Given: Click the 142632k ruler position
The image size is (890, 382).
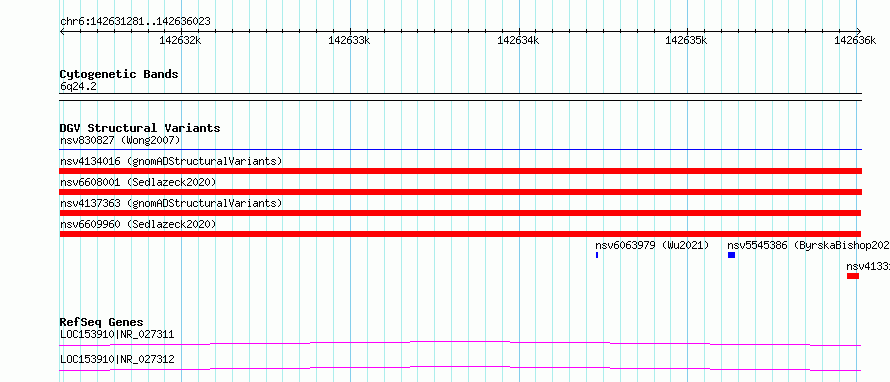Looking at the screenshot, I should coord(180,40).
